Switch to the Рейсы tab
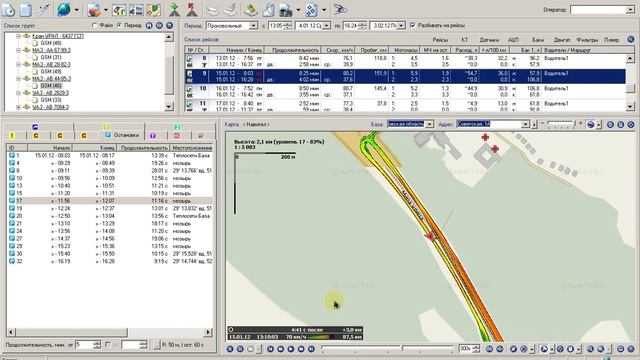 (440, 40)
